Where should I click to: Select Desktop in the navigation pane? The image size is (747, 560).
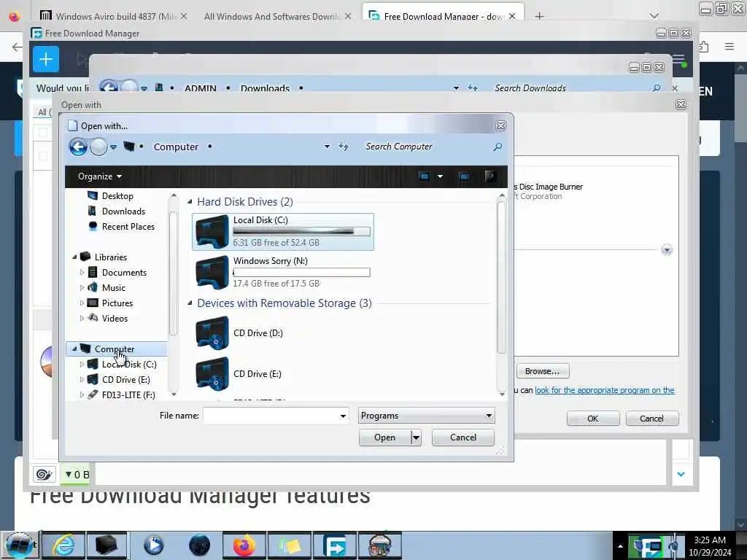tap(117, 195)
